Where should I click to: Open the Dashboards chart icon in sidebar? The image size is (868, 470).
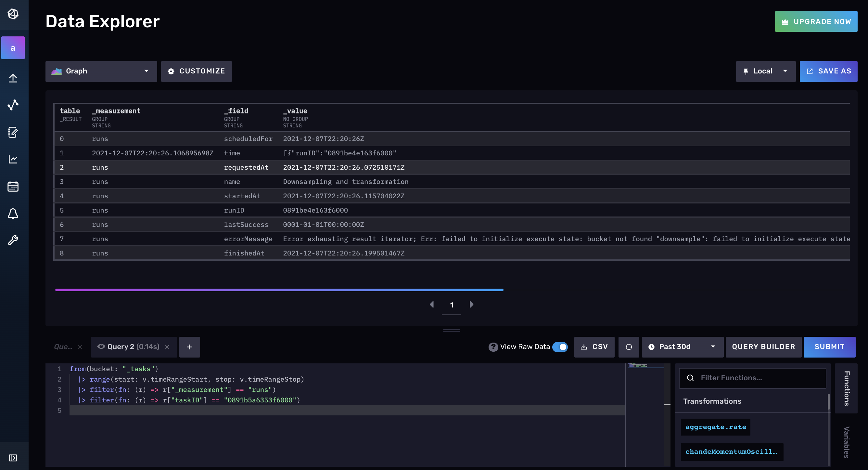pos(13,159)
